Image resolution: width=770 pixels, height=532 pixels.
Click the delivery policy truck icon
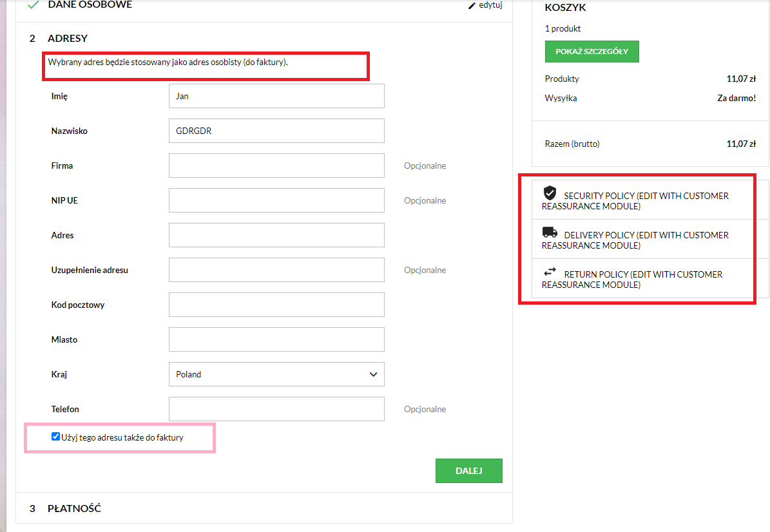coord(550,233)
